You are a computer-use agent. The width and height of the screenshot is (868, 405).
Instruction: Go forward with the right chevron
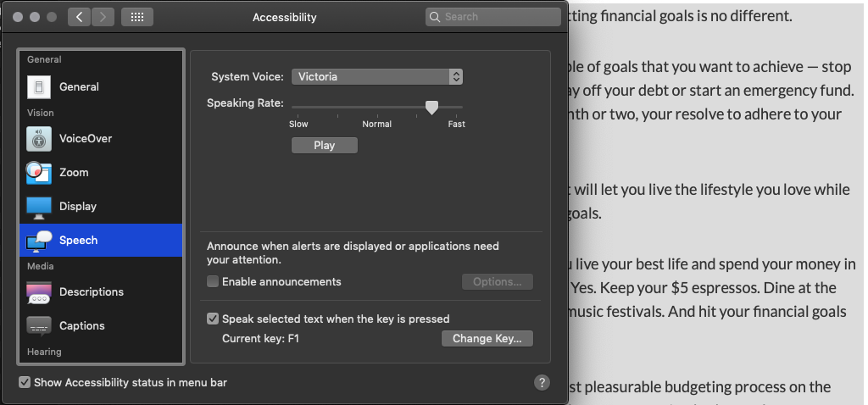(x=103, y=17)
